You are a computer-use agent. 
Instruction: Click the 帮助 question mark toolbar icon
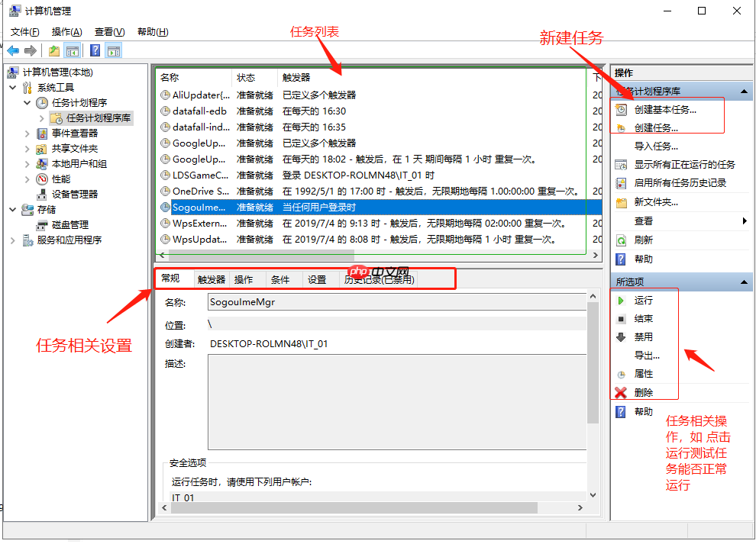(x=95, y=50)
